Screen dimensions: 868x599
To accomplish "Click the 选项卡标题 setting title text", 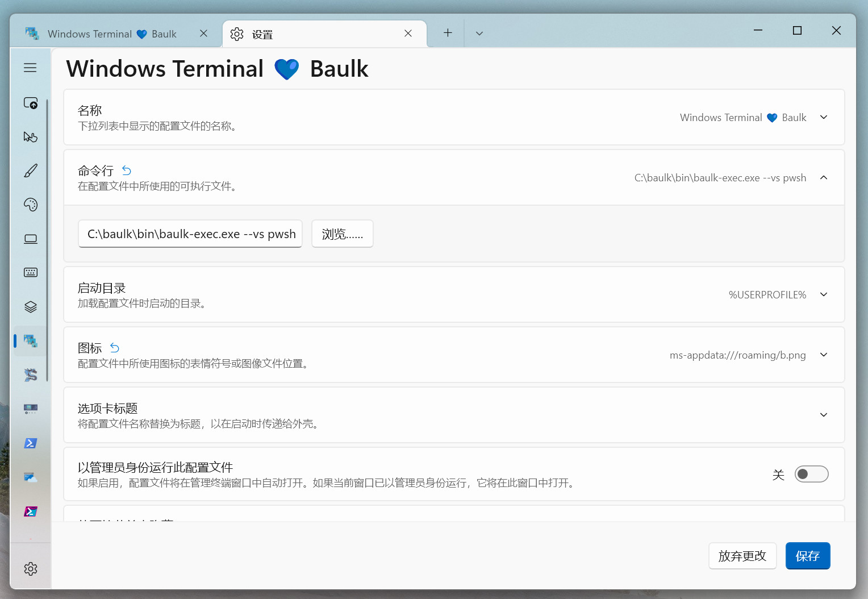I will (108, 408).
